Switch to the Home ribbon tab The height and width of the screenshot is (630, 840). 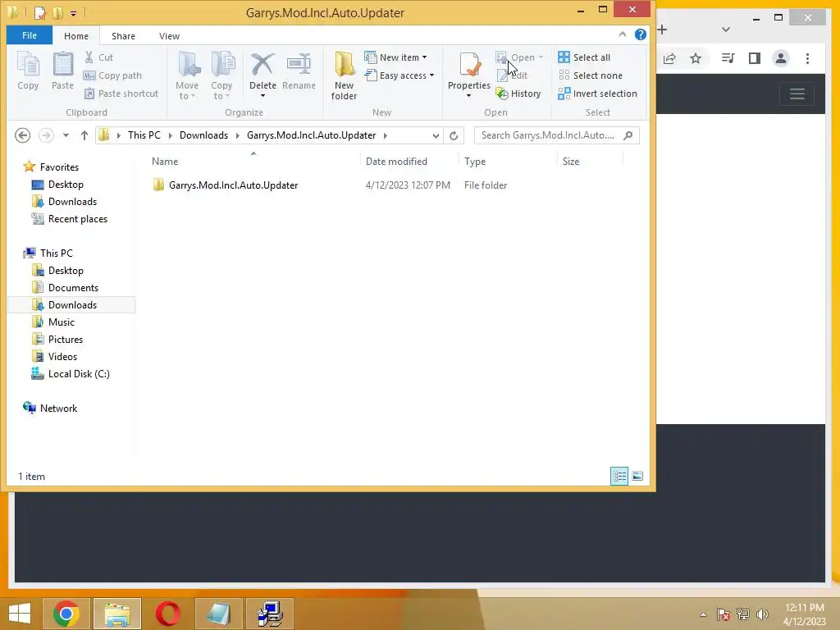[x=76, y=36]
